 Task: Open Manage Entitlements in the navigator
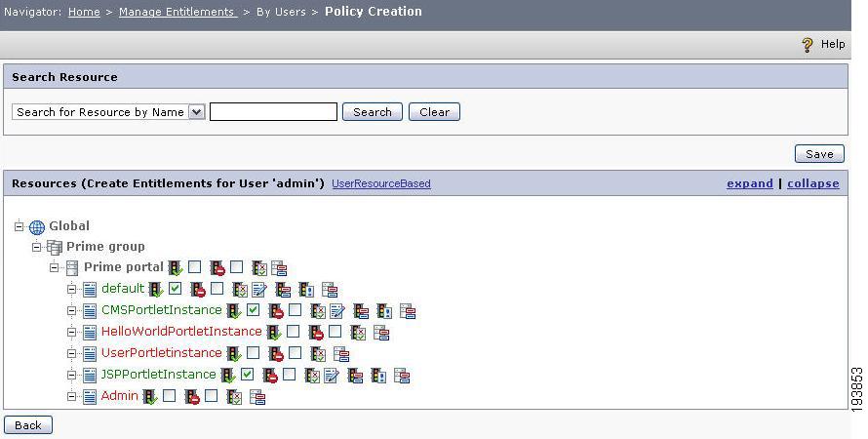pos(178,12)
